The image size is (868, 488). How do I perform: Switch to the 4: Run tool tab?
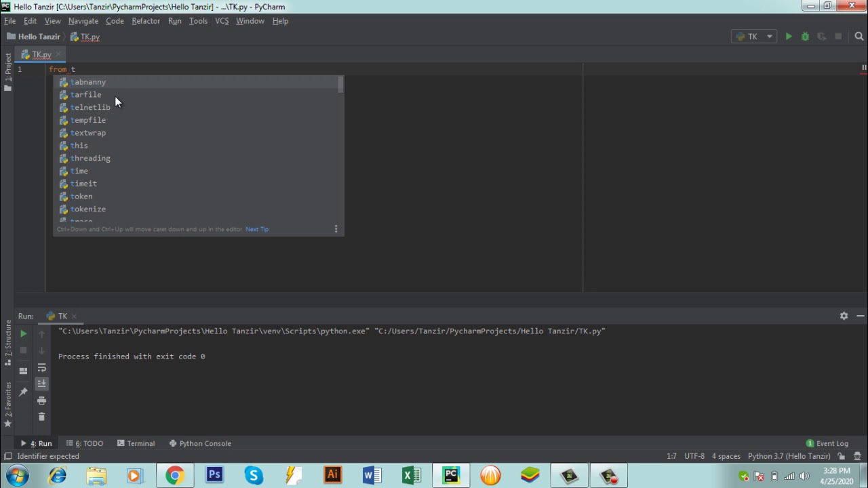[36, 443]
